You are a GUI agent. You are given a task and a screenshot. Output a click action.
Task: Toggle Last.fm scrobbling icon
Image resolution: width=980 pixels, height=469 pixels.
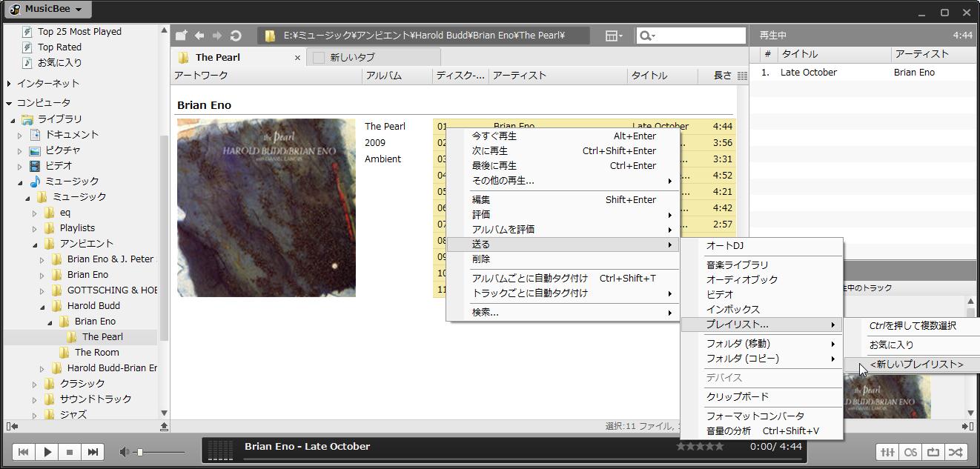[x=910, y=452]
